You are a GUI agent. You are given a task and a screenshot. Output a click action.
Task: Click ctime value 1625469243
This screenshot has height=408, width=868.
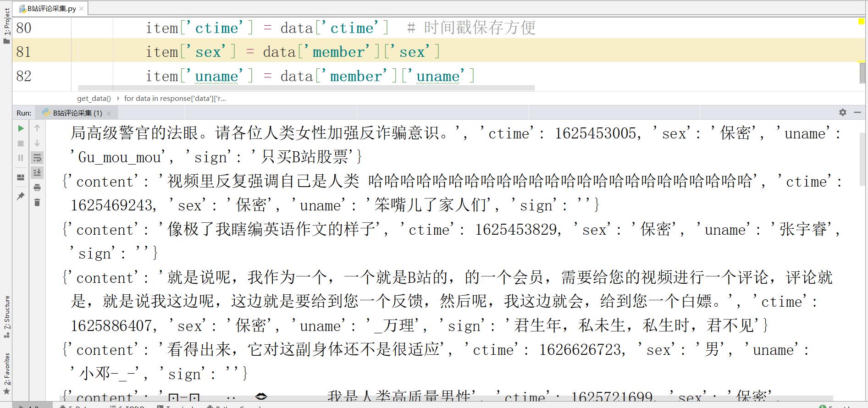(111, 205)
